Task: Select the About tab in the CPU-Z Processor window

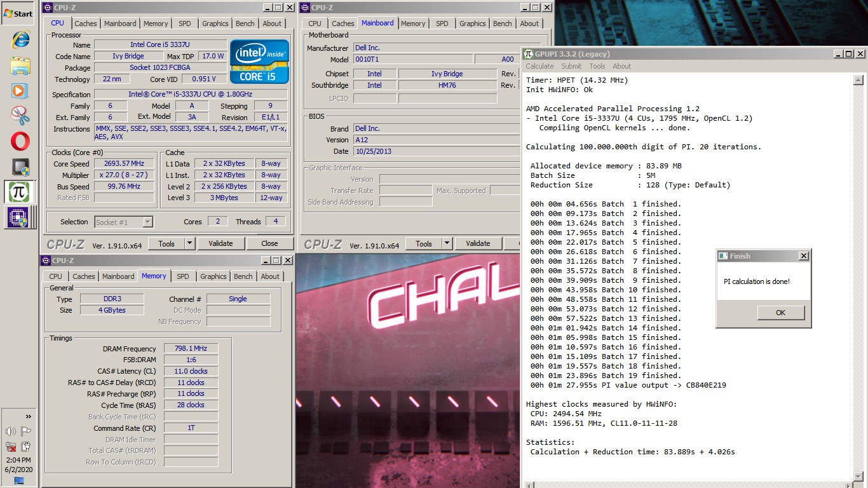Action: pyautogui.click(x=272, y=24)
